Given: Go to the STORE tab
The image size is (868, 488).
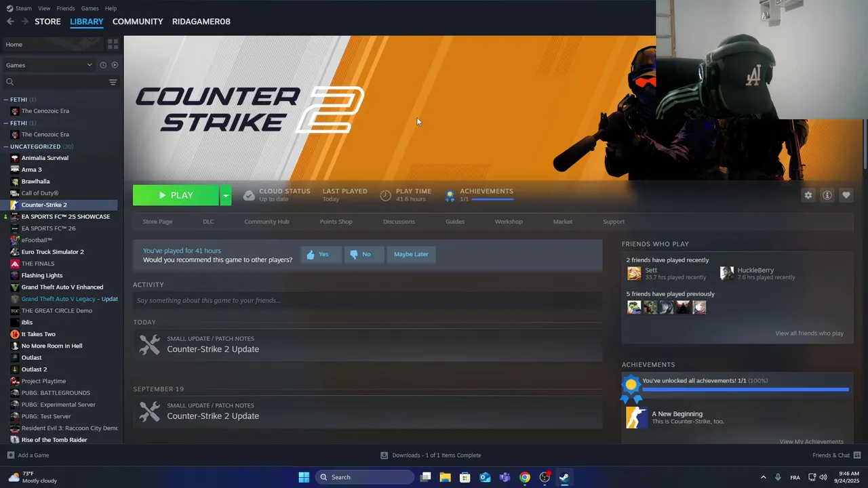Looking at the screenshot, I should 47,22.
